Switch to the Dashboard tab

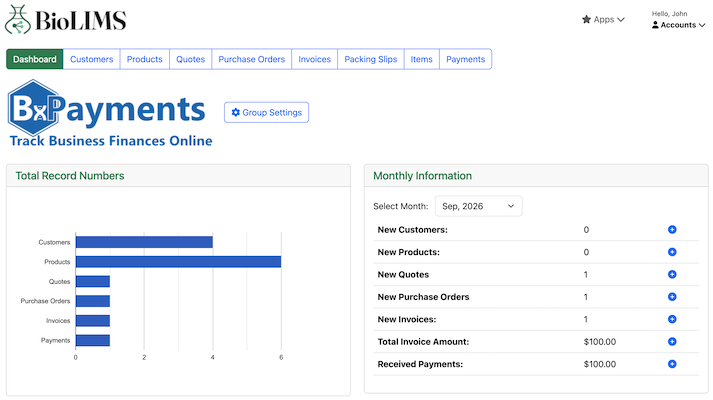(x=35, y=59)
